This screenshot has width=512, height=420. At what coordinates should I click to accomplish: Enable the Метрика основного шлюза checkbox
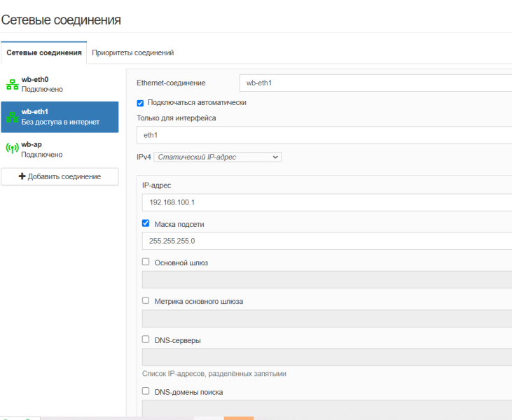(146, 300)
